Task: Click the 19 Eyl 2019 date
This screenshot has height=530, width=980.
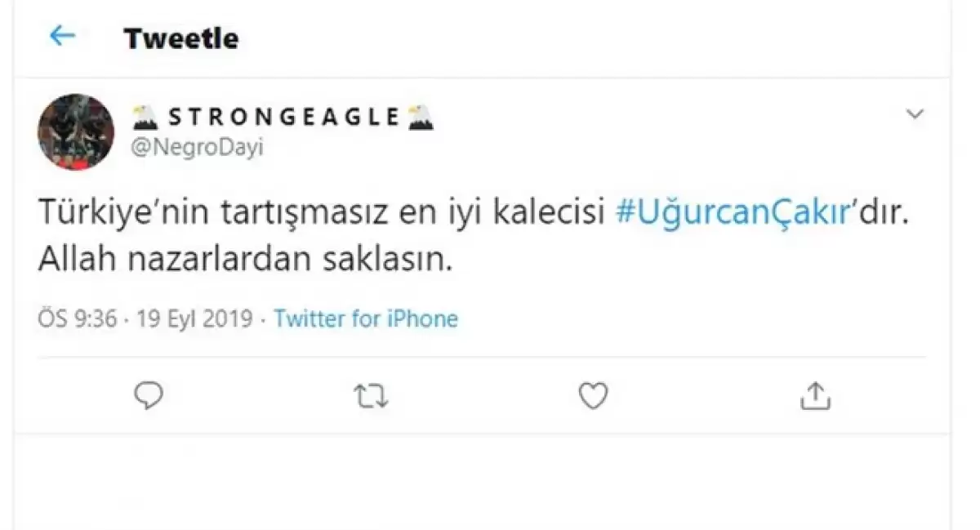Action: [x=195, y=318]
